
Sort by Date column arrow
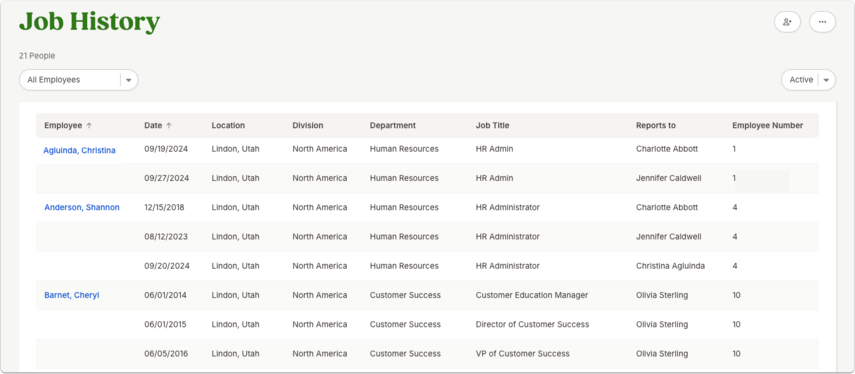click(x=169, y=125)
